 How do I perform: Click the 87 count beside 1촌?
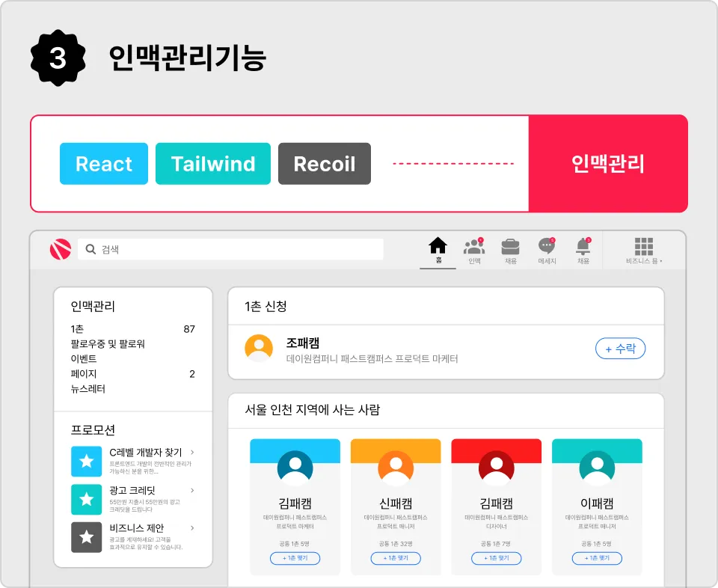coord(189,329)
